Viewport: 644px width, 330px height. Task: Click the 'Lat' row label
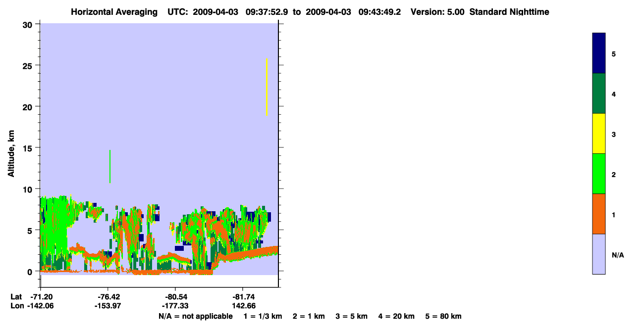click(x=16, y=297)
